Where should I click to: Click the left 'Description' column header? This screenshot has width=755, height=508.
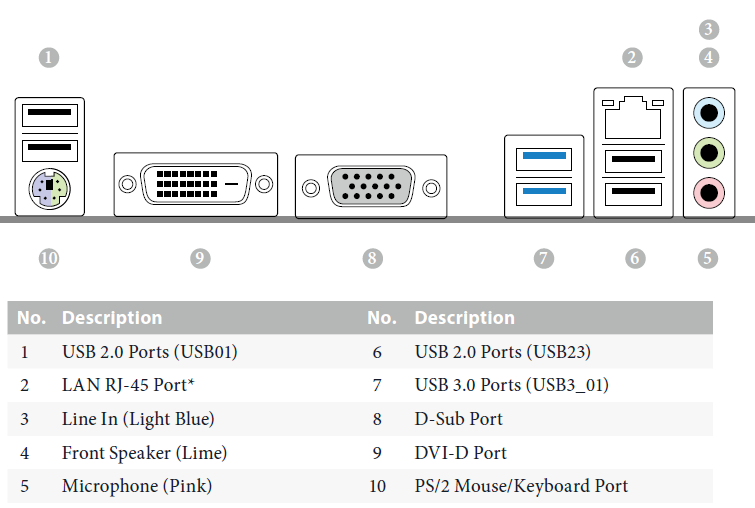pyautogui.click(x=112, y=318)
